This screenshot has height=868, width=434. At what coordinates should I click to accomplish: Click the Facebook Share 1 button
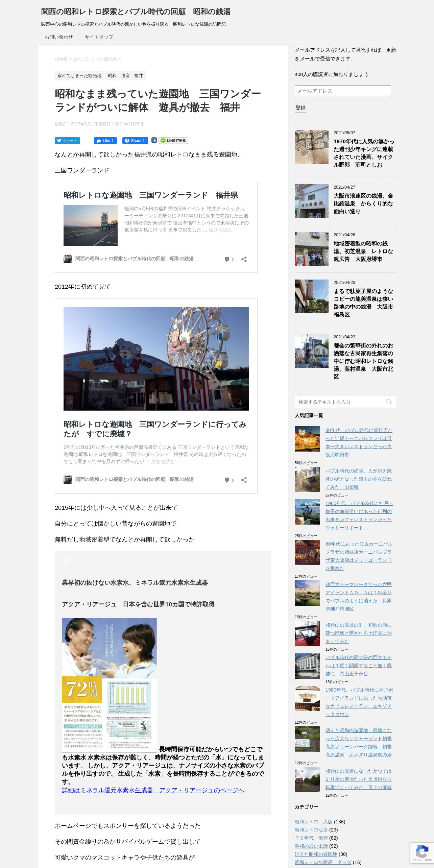[135, 141]
